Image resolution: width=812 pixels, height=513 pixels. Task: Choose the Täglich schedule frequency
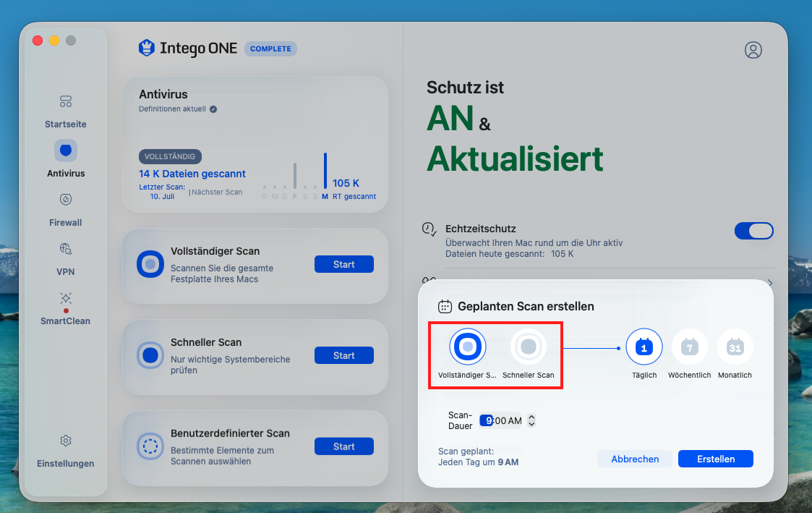(x=644, y=347)
